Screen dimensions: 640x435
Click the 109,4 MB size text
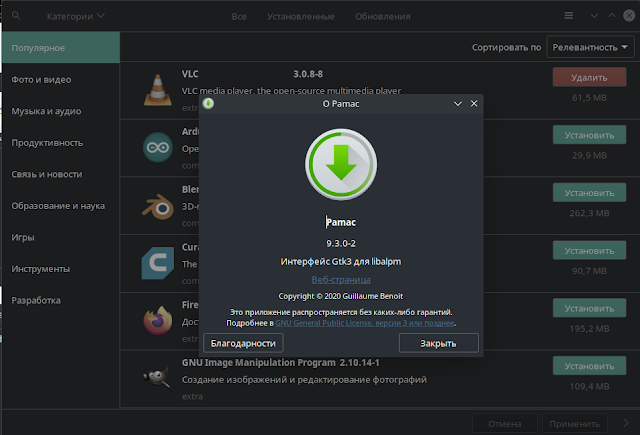click(589, 386)
